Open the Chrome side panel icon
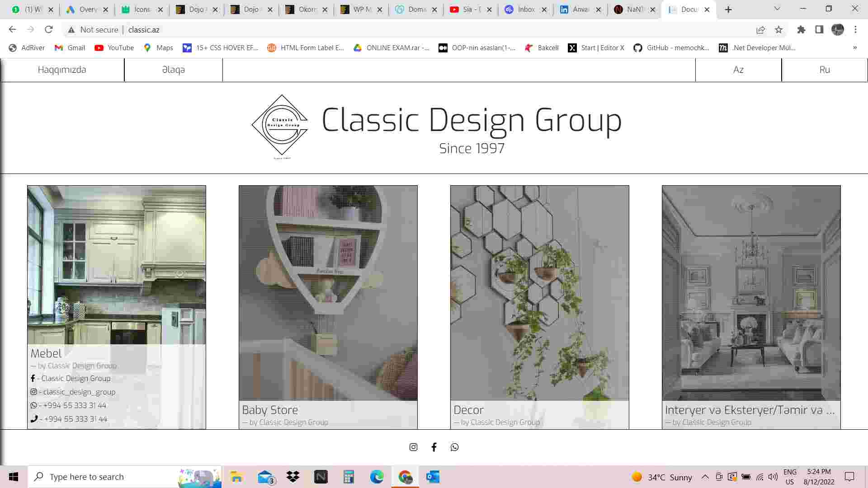Screen dimensions: 868x488 click(819, 30)
